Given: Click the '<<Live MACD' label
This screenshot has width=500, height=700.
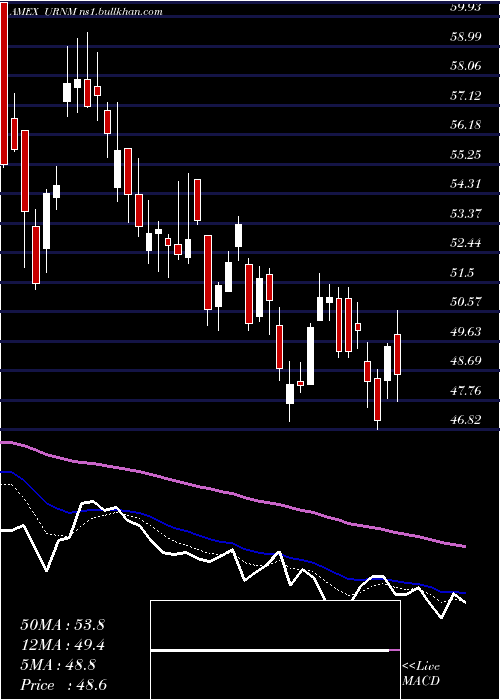Looking at the screenshot, I should [421, 674].
